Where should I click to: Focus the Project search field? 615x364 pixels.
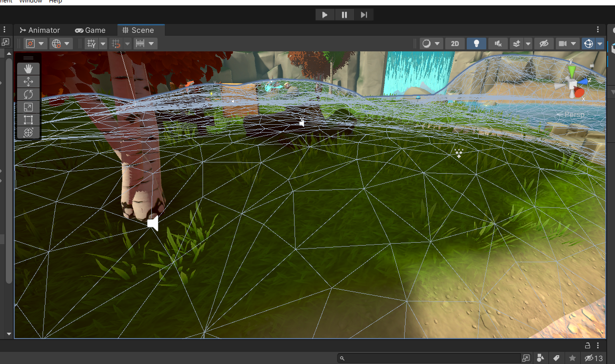click(429, 358)
